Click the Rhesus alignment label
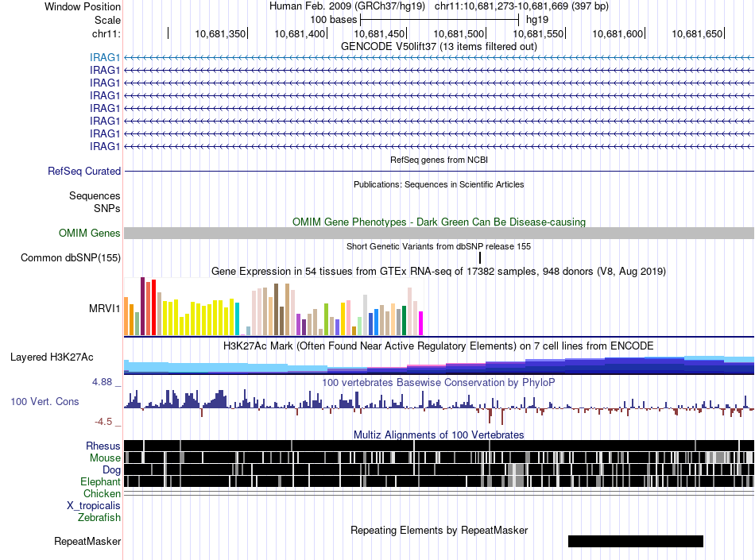 pos(103,446)
